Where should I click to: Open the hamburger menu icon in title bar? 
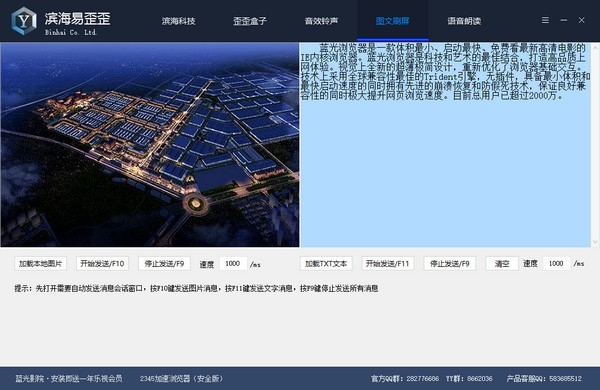(545, 20)
